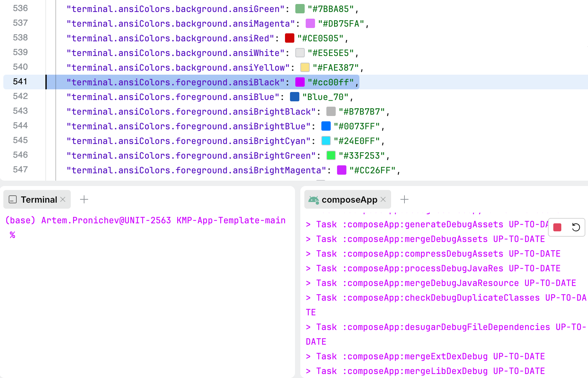The height and width of the screenshot is (378, 588).
Task: Close the Terminal tab
Action: click(x=63, y=199)
